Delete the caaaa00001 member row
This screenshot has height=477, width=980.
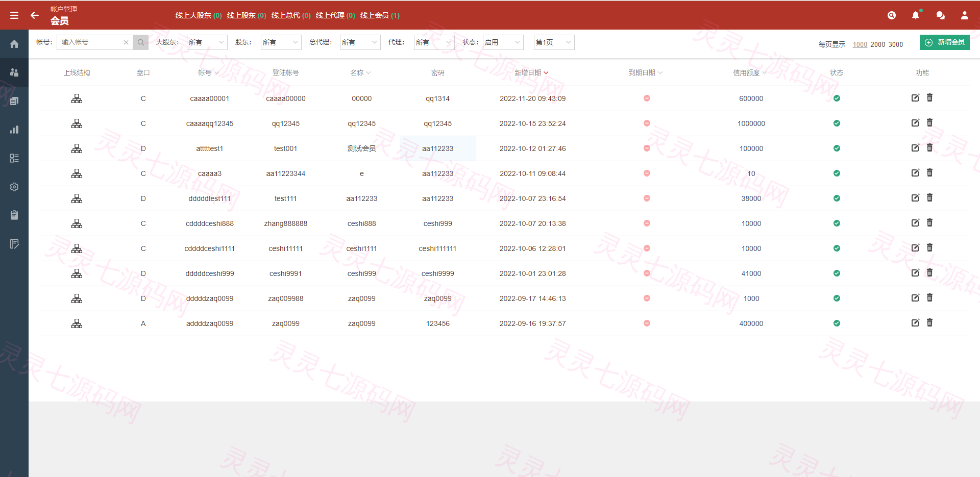pos(929,97)
